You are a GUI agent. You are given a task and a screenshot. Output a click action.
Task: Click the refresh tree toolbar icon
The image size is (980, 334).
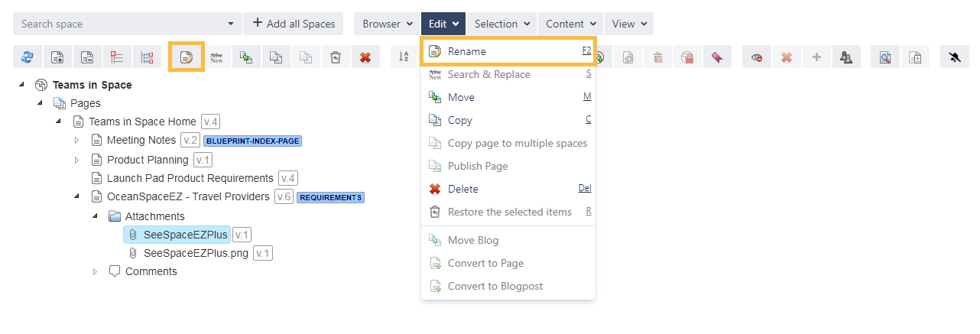(28, 57)
